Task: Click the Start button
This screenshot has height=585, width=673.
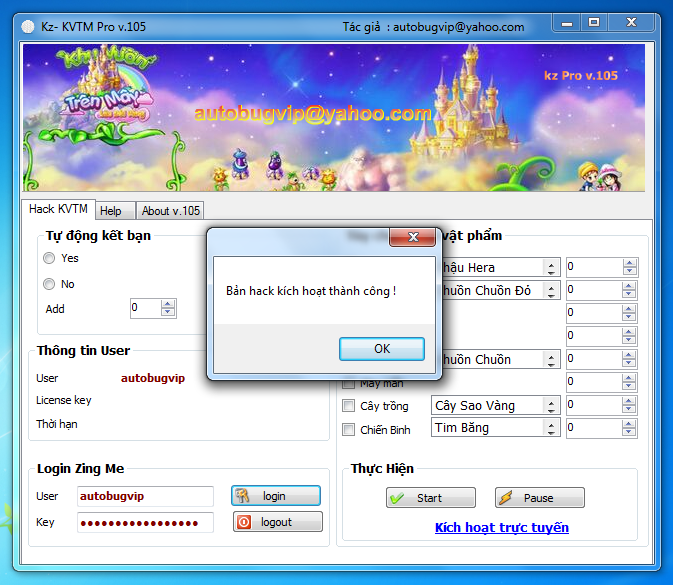Action: (431, 498)
